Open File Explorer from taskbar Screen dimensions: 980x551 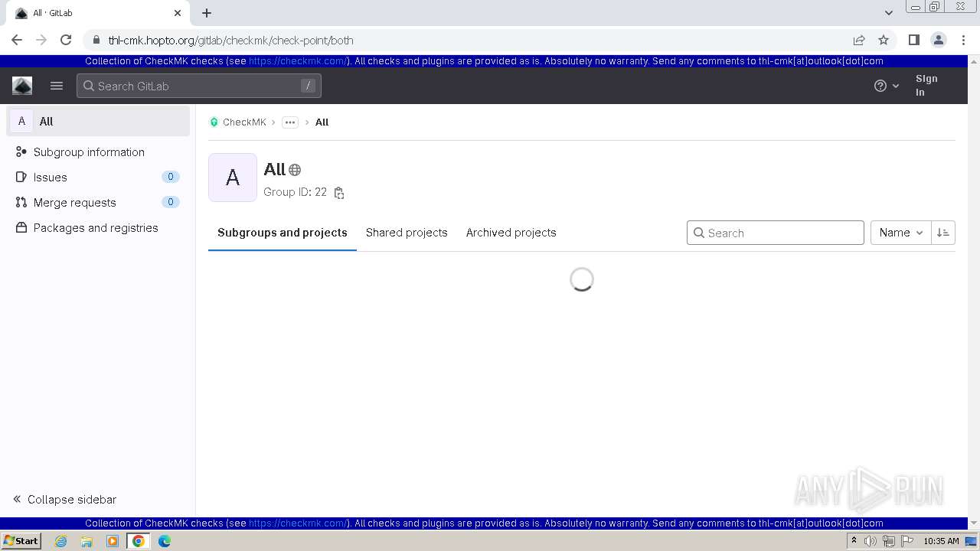87,541
